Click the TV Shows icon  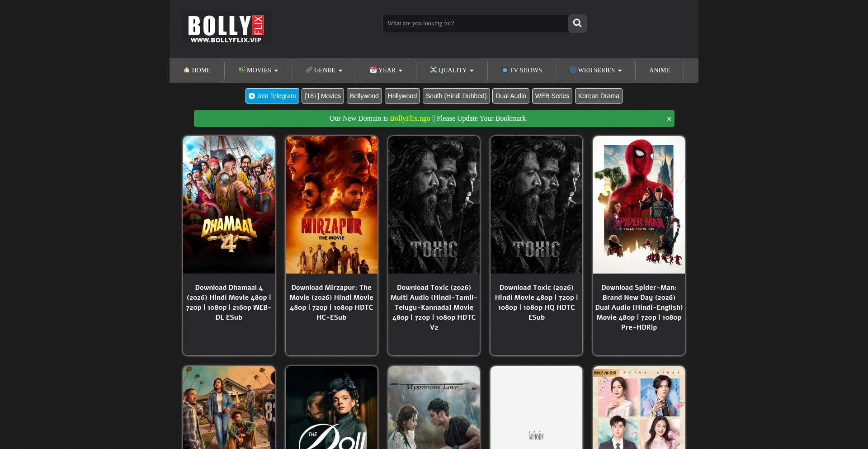point(505,70)
